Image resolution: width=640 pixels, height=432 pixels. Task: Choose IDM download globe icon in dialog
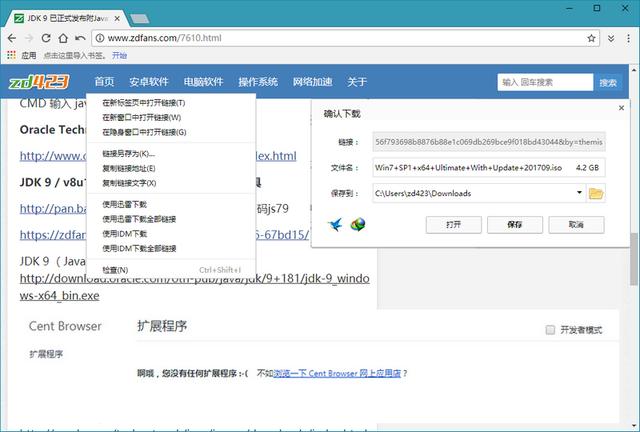coord(358,224)
